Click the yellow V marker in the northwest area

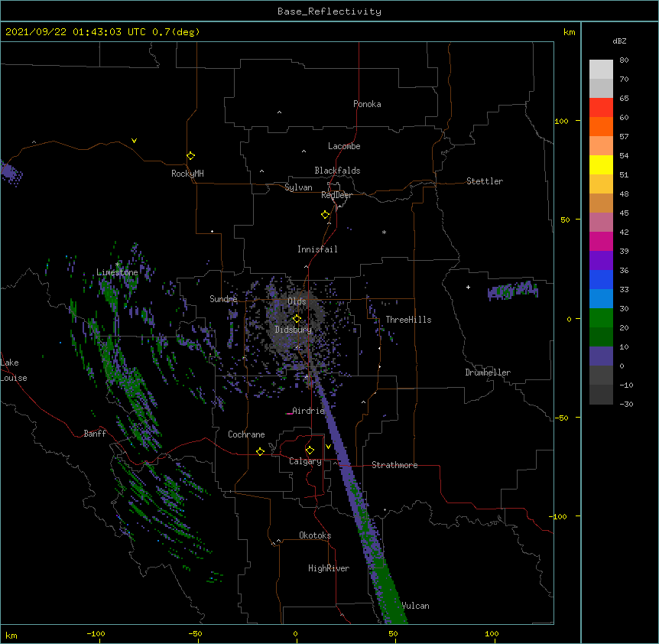pyautogui.click(x=134, y=141)
